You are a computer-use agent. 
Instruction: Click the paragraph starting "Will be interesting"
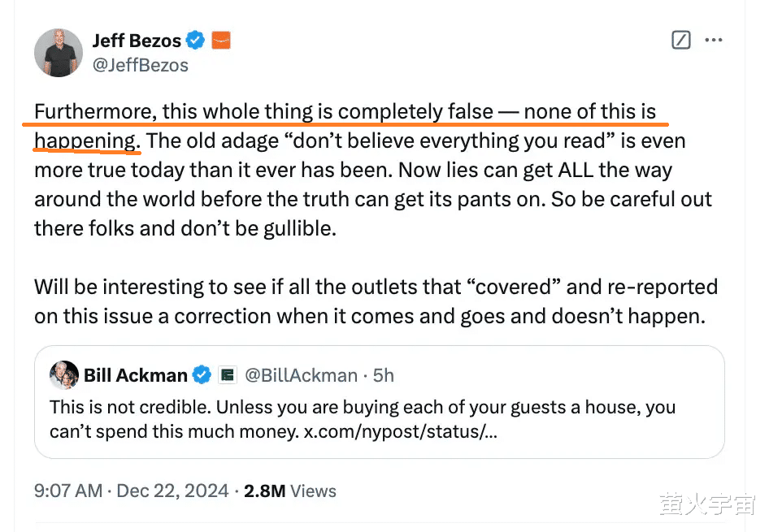[x=376, y=301]
